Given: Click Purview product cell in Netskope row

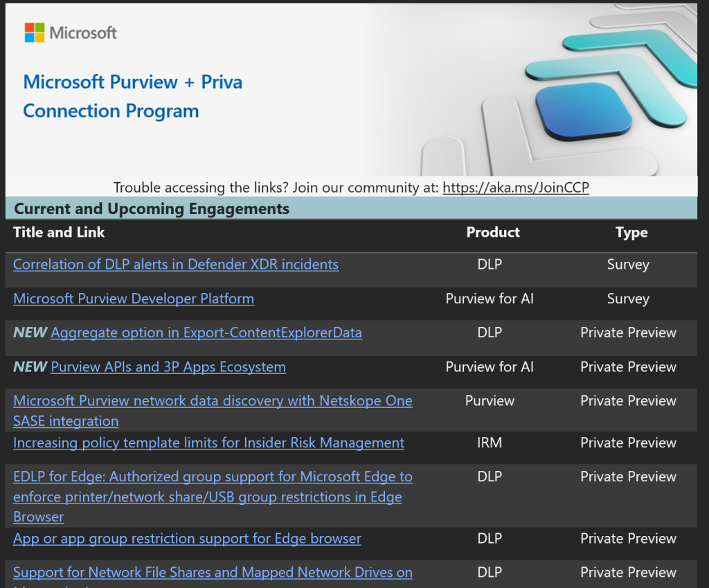Looking at the screenshot, I should pos(490,401).
